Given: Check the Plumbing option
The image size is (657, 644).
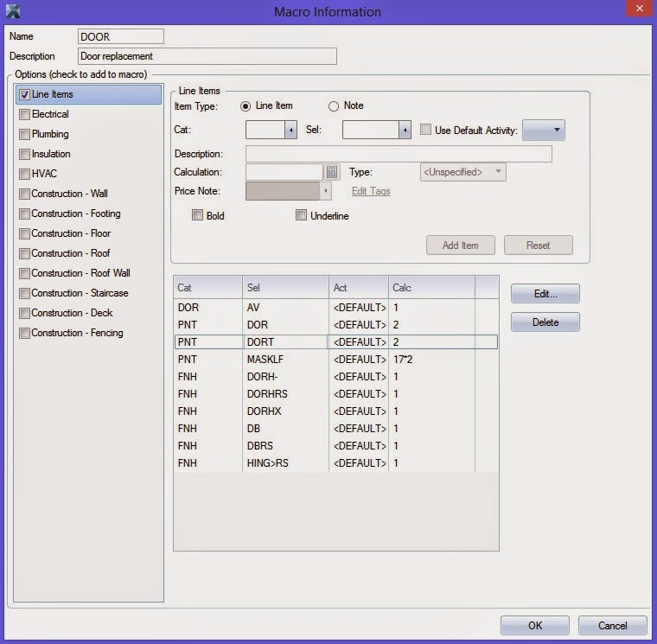Looking at the screenshot, I should click(x=25, y=134).
